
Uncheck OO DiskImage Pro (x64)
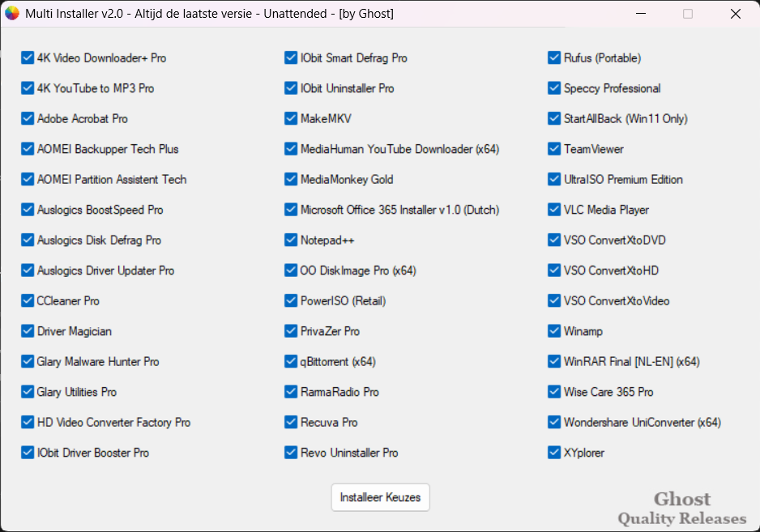[x=291, y=270]
